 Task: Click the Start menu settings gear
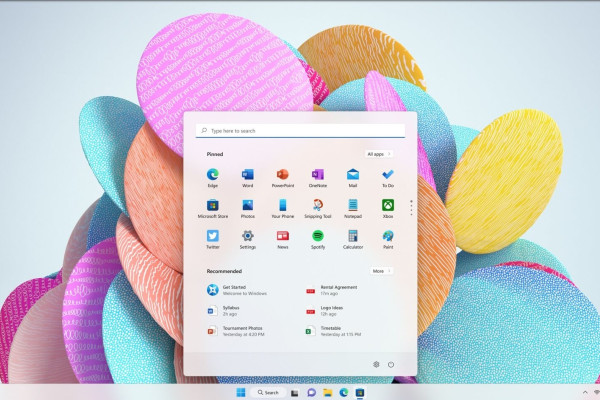coord(376,364)
